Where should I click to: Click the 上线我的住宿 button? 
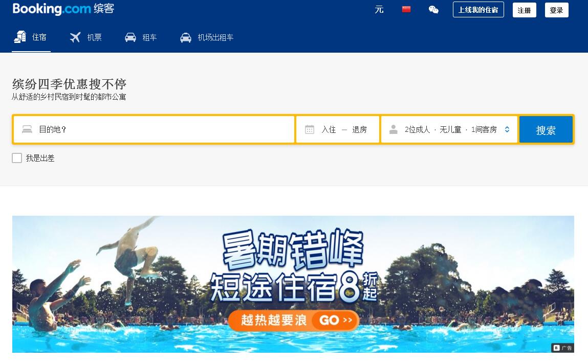(478, 10)
